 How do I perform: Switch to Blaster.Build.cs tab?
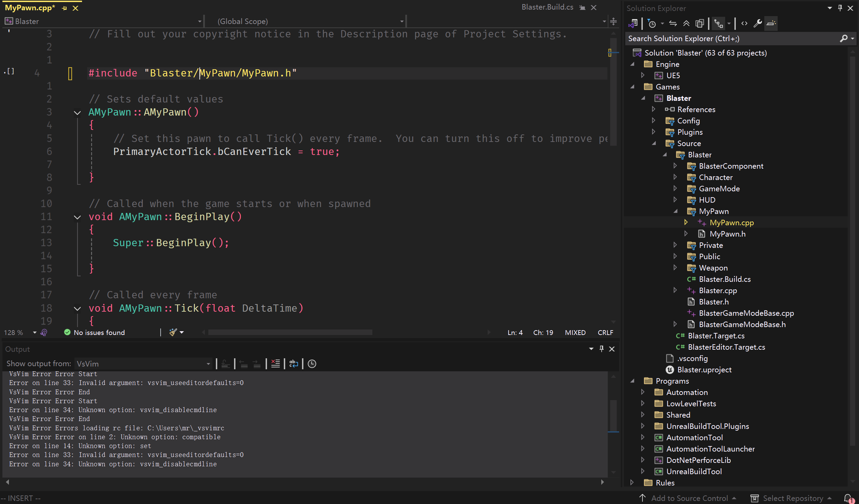coord(547,7)
